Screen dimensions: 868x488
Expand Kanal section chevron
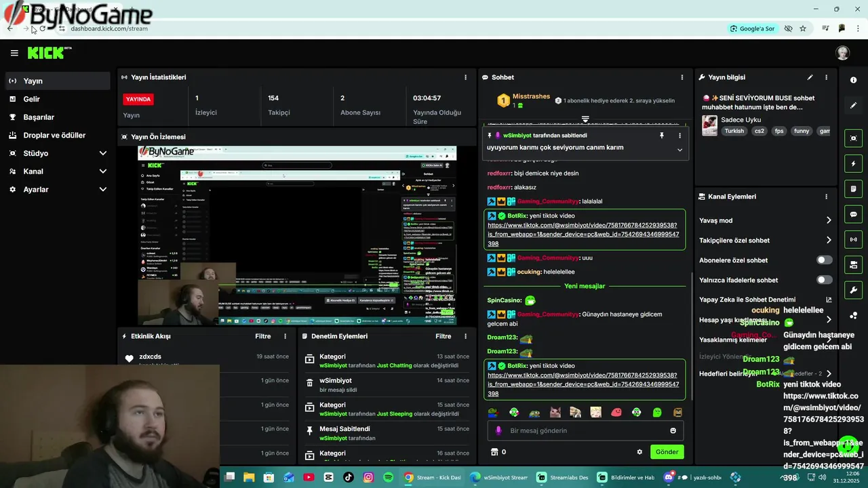point(103,171)
